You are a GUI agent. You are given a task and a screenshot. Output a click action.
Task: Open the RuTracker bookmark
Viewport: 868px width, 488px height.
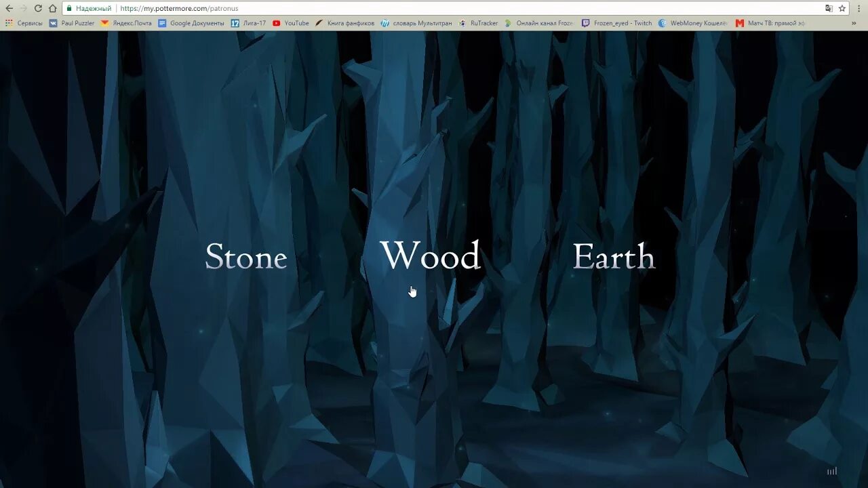pos(477,23)
